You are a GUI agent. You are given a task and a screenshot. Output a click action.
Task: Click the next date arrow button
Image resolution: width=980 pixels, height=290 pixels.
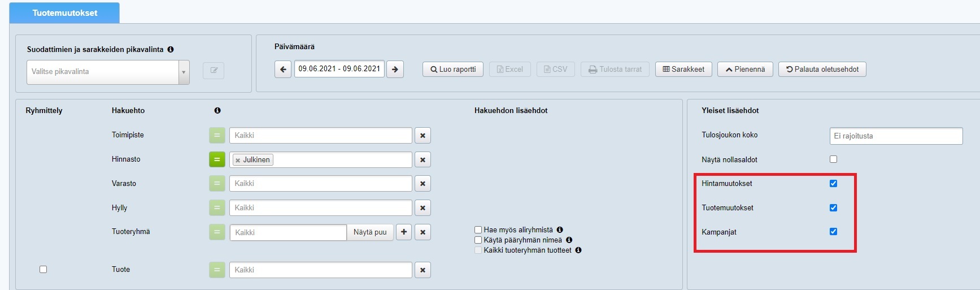(x=395, y=70)
